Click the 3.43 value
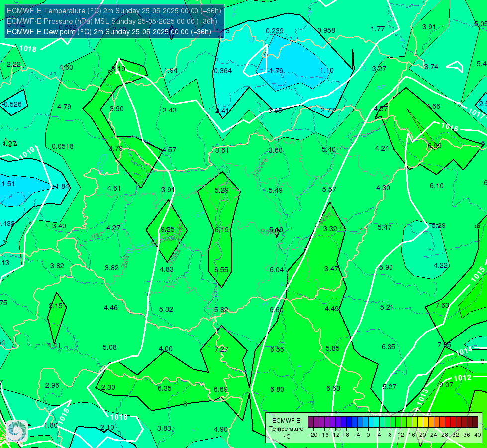 [x=170, y=110]
